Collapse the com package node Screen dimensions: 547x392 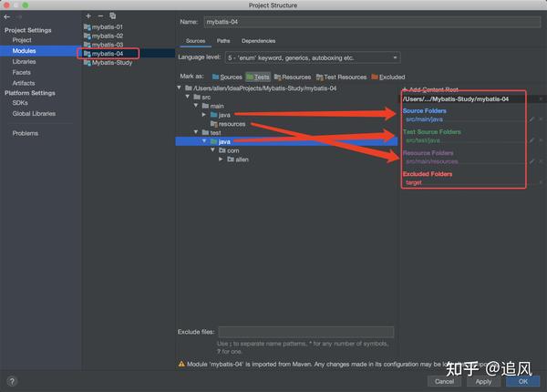212,150
